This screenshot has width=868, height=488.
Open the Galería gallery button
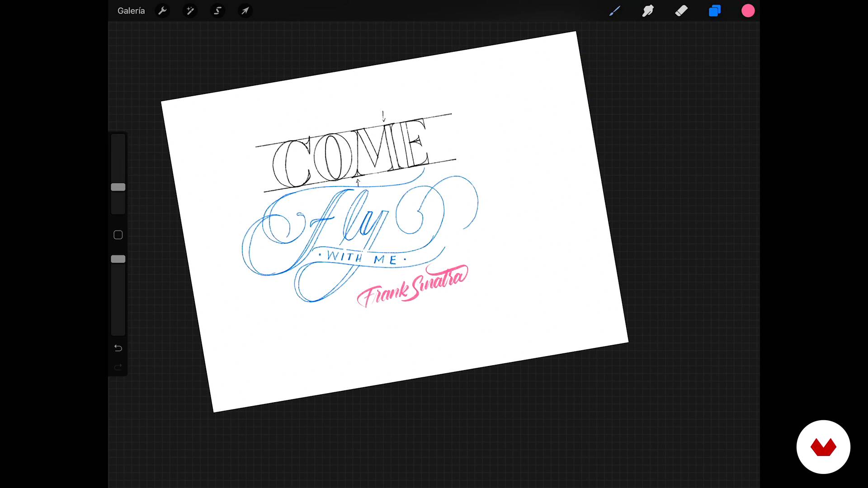(131, 11)
